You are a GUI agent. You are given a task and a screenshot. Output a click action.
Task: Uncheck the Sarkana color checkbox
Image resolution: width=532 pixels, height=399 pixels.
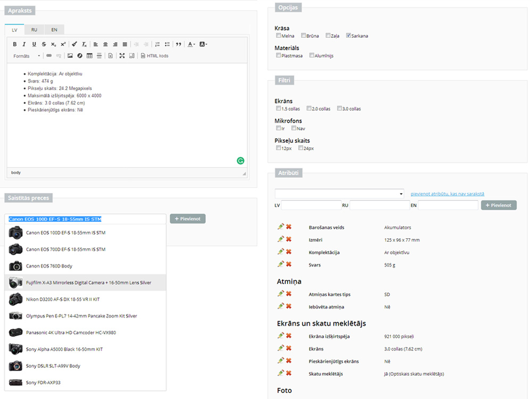click(x=348, y=36)
